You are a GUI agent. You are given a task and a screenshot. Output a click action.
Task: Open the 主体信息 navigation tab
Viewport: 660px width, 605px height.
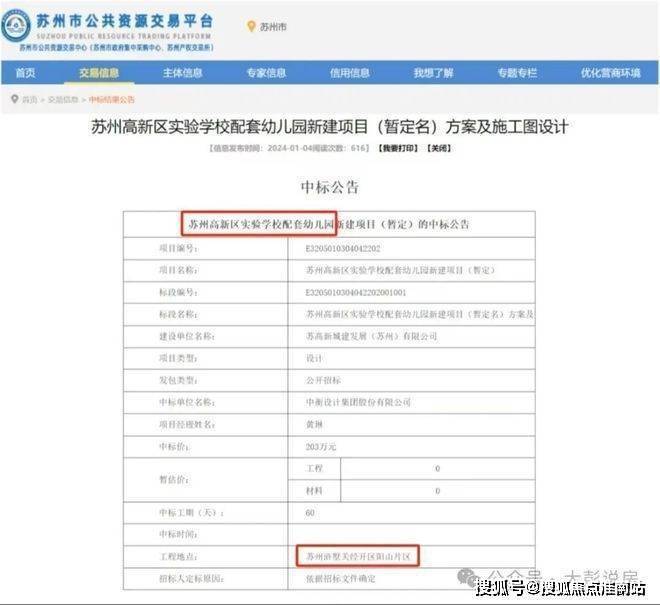[x=183, y=73]
